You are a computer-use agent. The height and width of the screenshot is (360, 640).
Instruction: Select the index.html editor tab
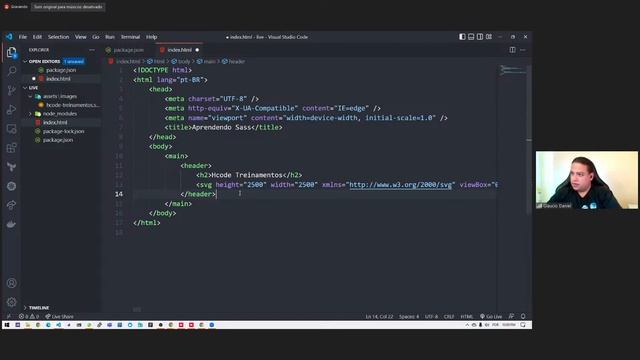coord(179,50)
